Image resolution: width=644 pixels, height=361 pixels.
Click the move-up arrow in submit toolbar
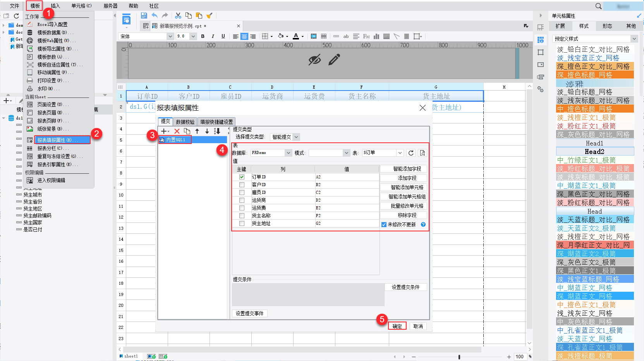point(197,131)
